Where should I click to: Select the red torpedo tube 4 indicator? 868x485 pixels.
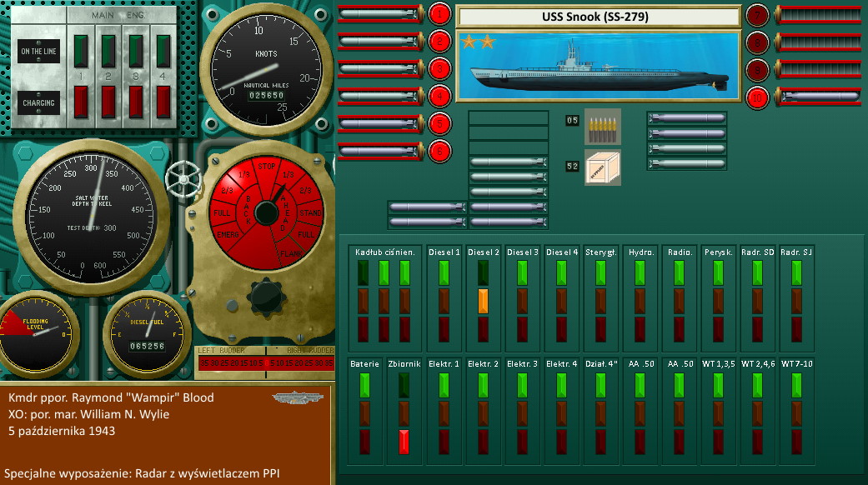[439, 97]
